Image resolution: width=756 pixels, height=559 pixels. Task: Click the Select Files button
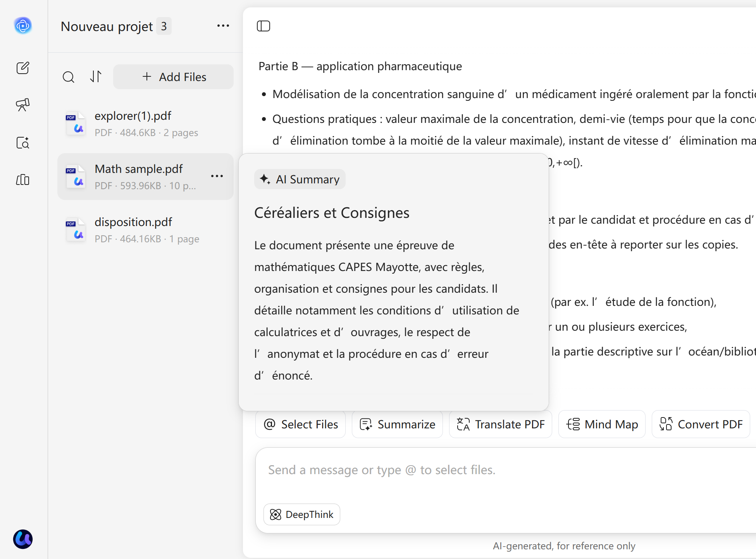tap(301, 424)
